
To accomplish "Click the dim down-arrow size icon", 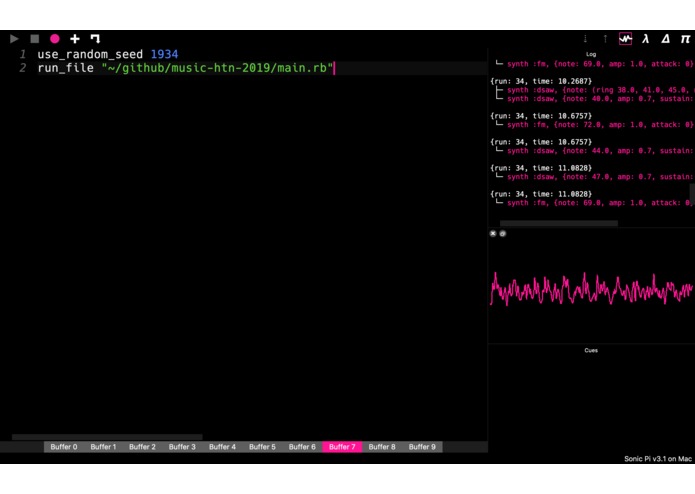I will (x=585, y=39).
